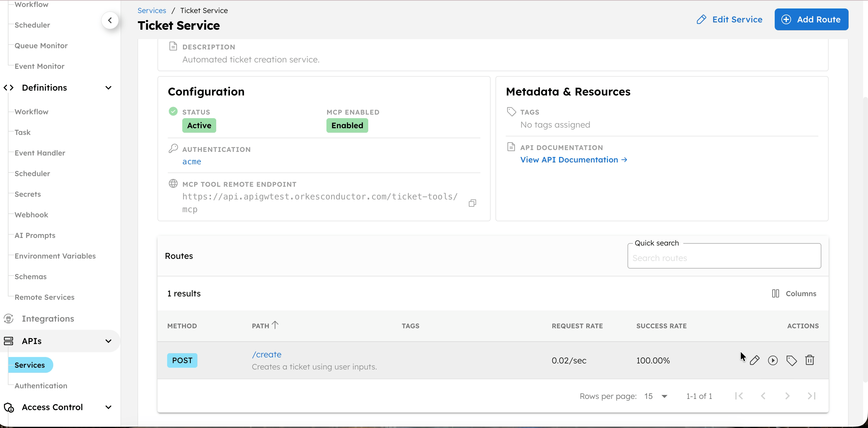The height and width of the screenshot is (428, 868).
Task: Open Authentication under APIs
Action: (41, 386)
